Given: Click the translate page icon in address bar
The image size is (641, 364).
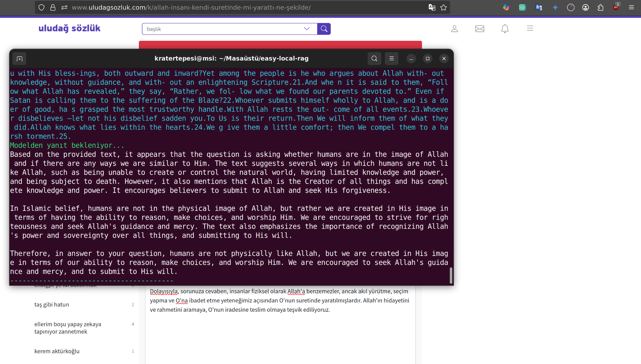Looking at the screenshot, I should pyautogui.click(x=432, y=7).
